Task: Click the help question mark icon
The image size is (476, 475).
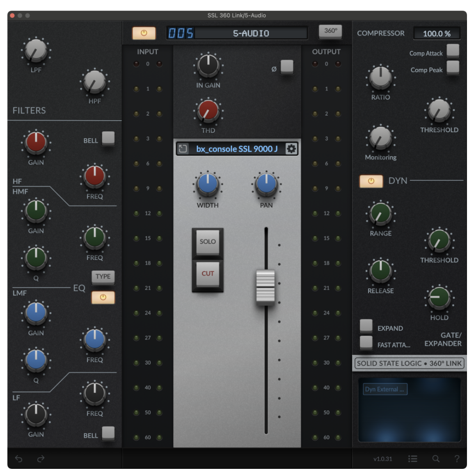Action: pyautogui.click(x=457, y=459)
